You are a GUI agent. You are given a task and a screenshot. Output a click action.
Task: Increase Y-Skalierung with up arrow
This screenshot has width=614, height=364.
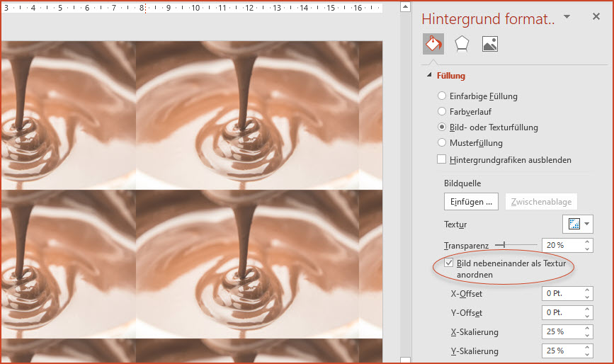pos(587,348)
